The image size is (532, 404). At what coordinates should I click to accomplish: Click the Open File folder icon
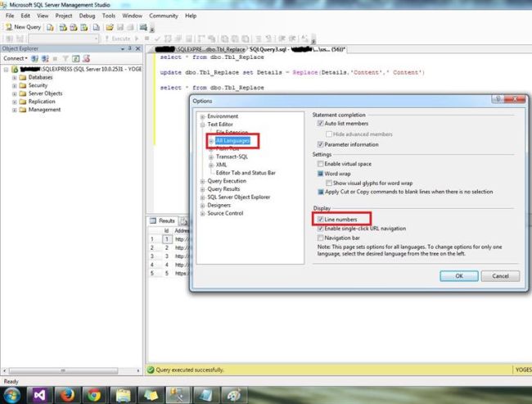(x=110, y=27)
